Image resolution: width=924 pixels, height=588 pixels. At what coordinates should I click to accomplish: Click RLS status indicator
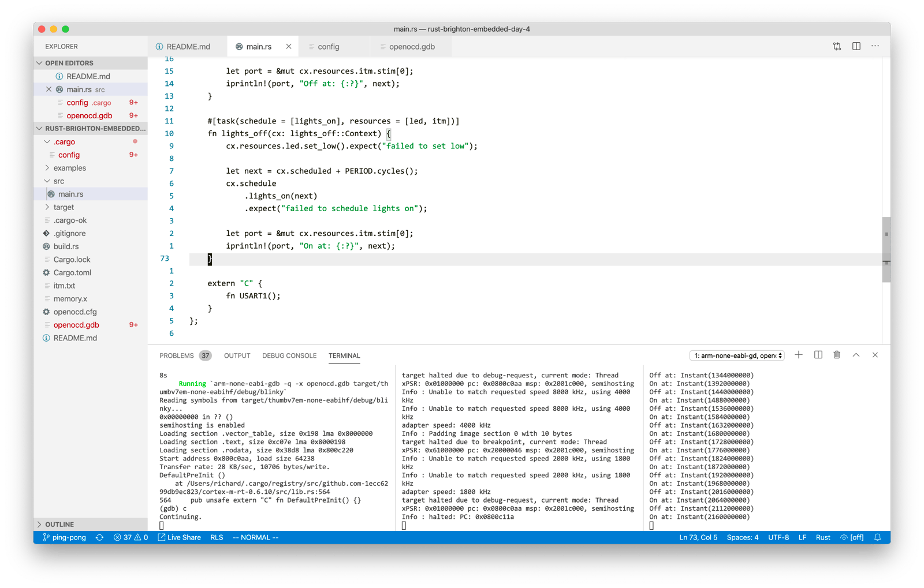pyautogui.click(x=217, y=537)
